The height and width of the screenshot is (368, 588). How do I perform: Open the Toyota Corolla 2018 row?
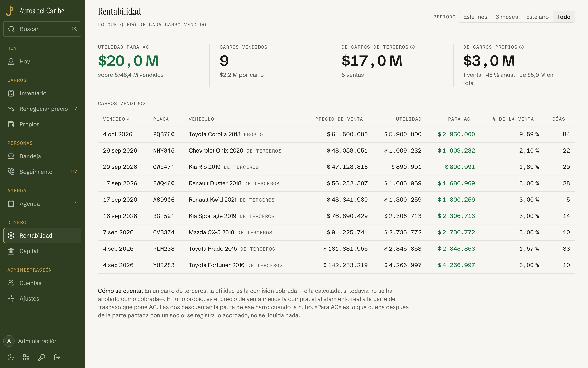336,134
